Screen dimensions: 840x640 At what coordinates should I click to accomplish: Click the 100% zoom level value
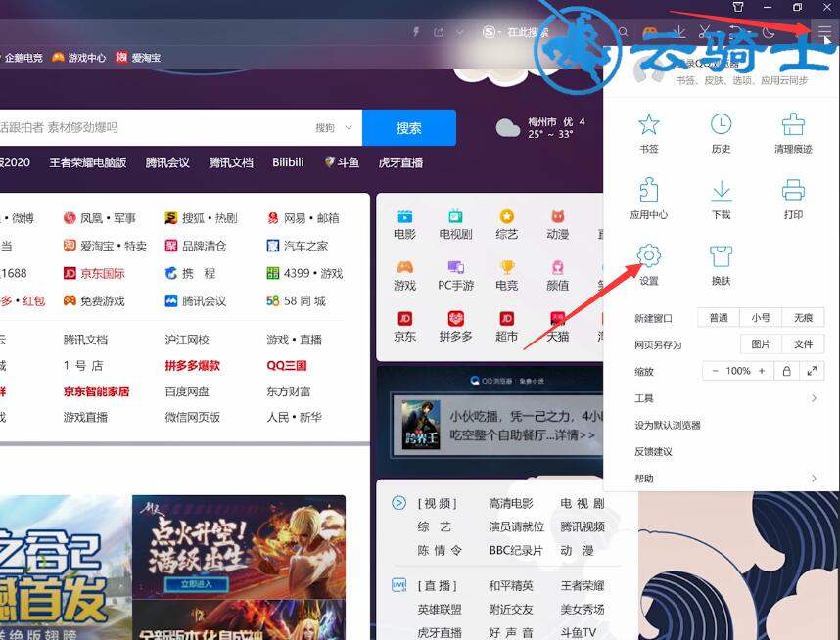[737, 371]
